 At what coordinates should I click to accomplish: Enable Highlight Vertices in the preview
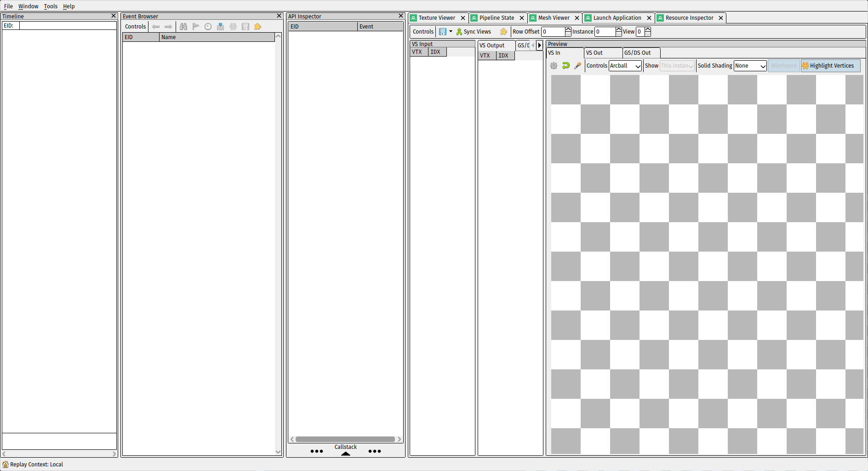click(830, 66)
